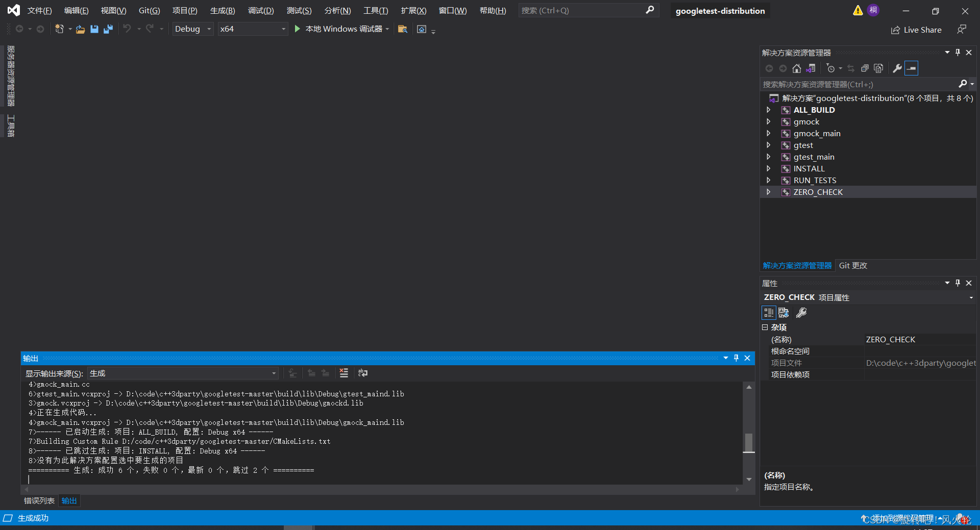The image size is (980, 530).
Task: Open the 调试(D) debug menu
Action: point(261,10)
